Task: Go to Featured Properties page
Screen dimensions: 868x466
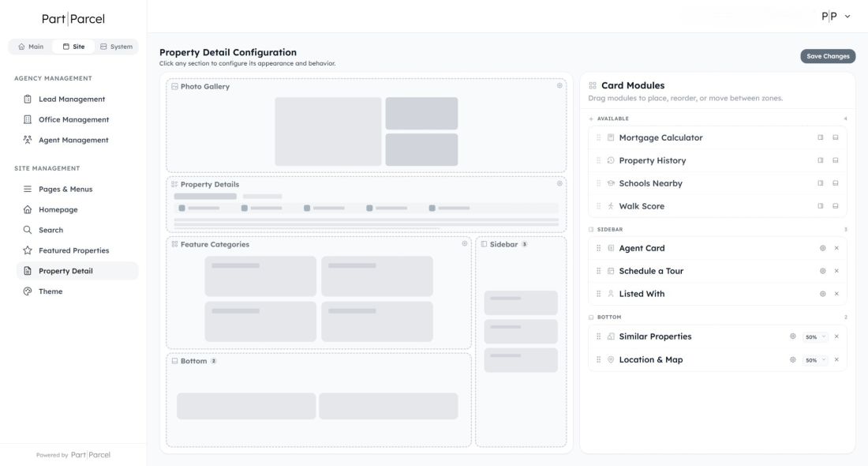Action: pyautogui.click(x=73, y=250)
